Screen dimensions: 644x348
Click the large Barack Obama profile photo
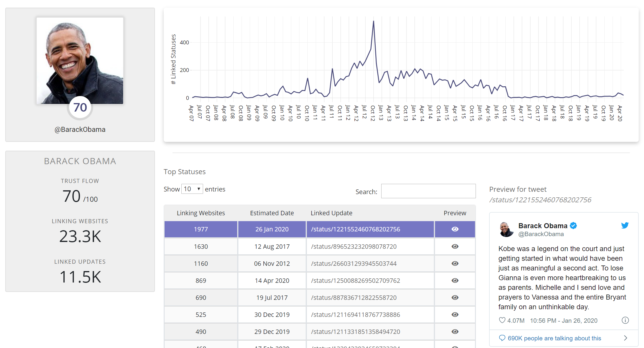pos(80,60)
